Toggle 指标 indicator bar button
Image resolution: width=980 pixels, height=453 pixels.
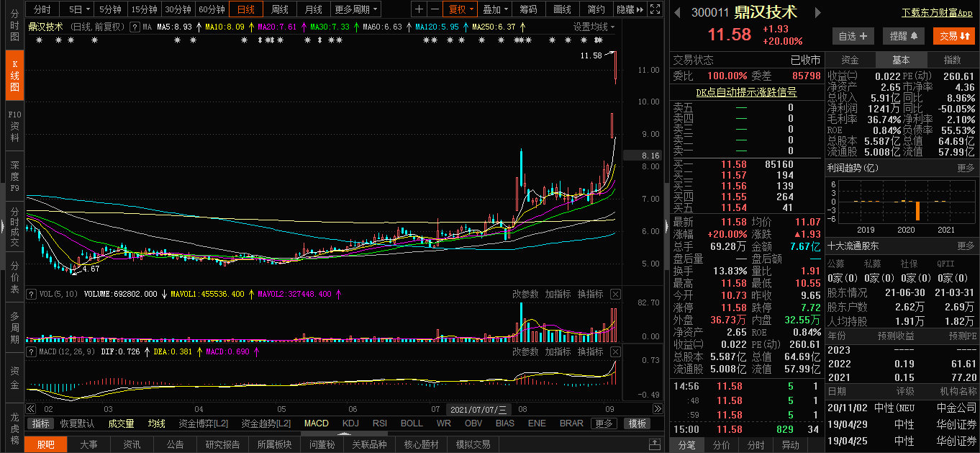tap(41, 423)
